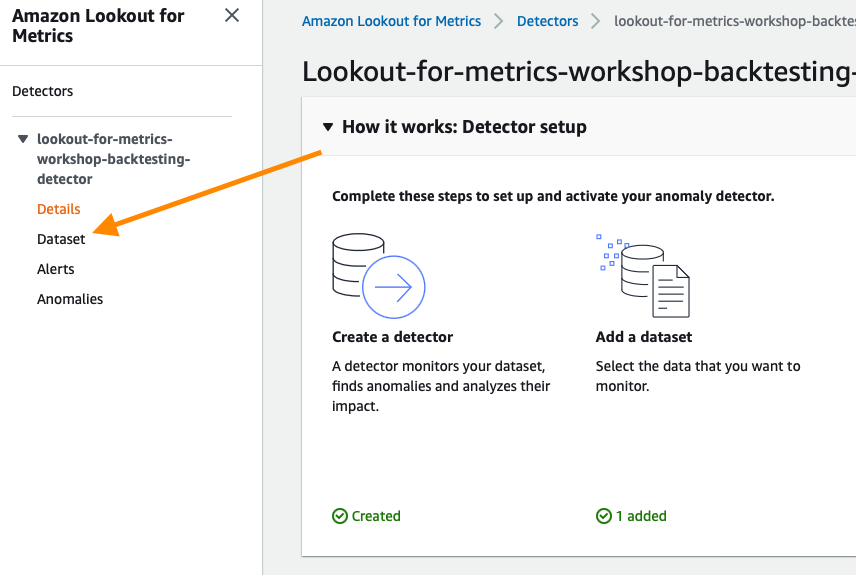Click the Select the data description
The image size is (856, 575).
pyautogui.click(x=698, y=376)
